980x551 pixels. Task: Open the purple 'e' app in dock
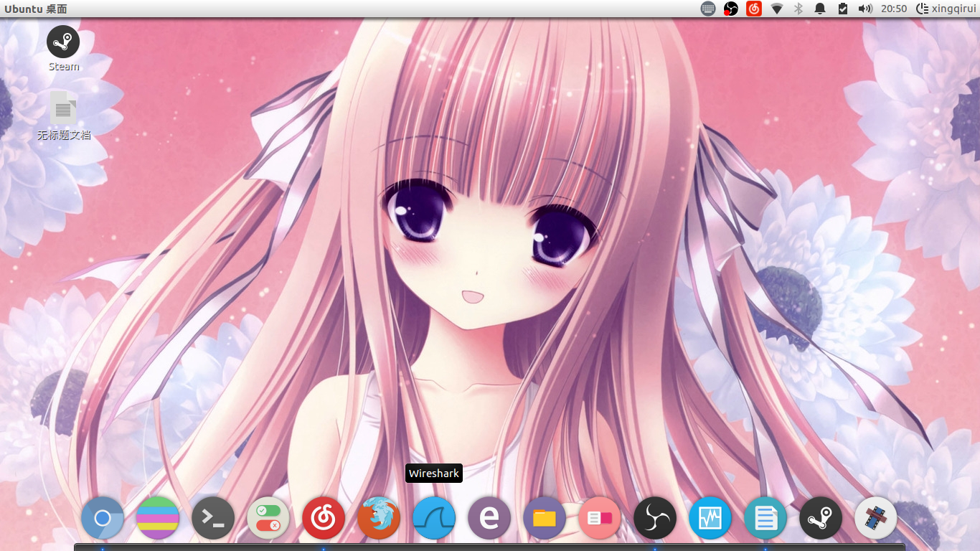pyautogui.click(x=489, y=518)
